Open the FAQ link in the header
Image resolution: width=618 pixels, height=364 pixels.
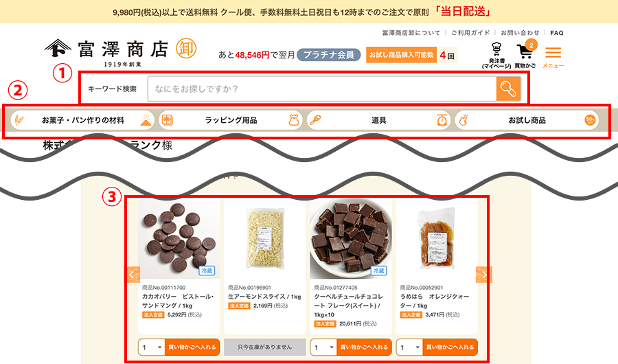click(556, 33)
